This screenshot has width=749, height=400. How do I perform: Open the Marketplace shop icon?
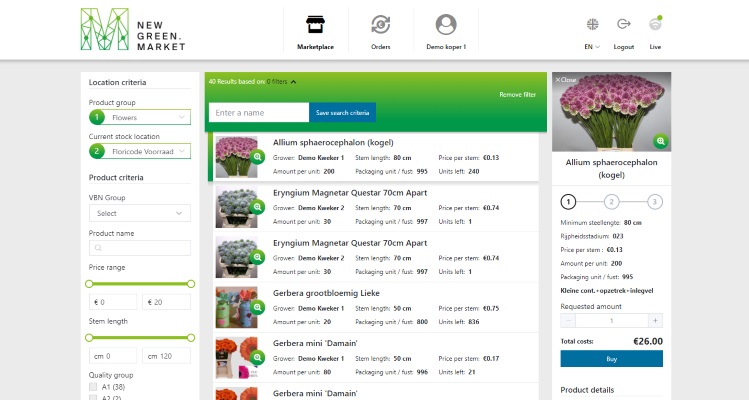pyautogui.click(x=315, y=24)
